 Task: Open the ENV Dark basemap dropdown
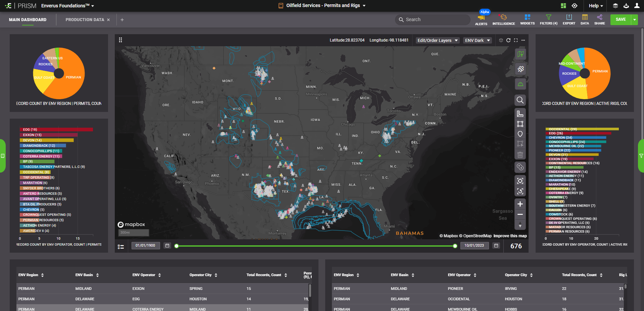[x=477, y=40]
